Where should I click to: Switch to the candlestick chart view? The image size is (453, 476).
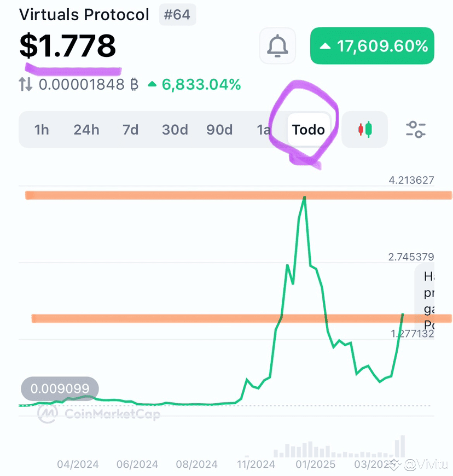(365, 129)
